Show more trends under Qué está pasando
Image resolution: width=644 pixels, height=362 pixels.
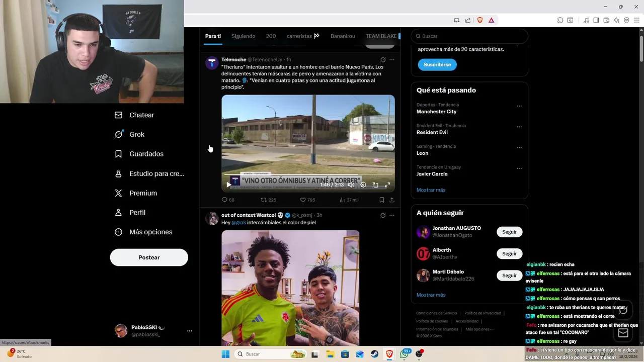tap(431, 190)
